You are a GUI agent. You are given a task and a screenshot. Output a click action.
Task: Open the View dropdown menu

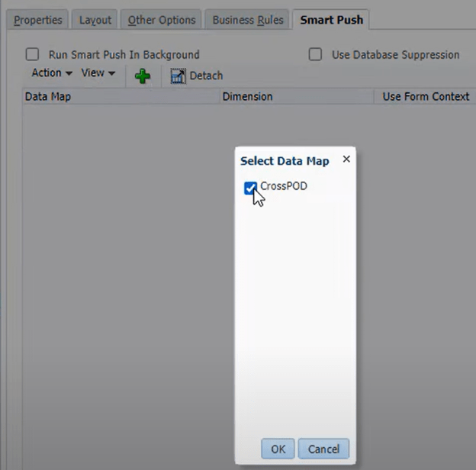tap(98, 73)
